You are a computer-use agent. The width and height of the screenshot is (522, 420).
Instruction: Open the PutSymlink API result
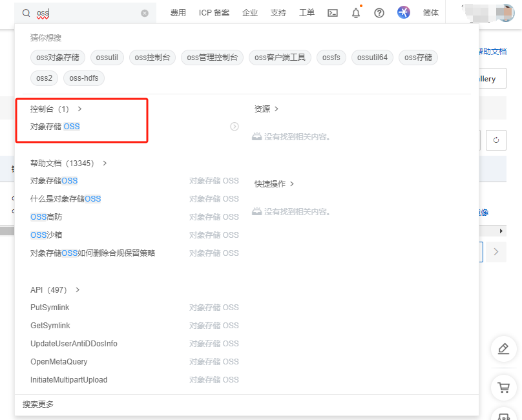point(50,308)
